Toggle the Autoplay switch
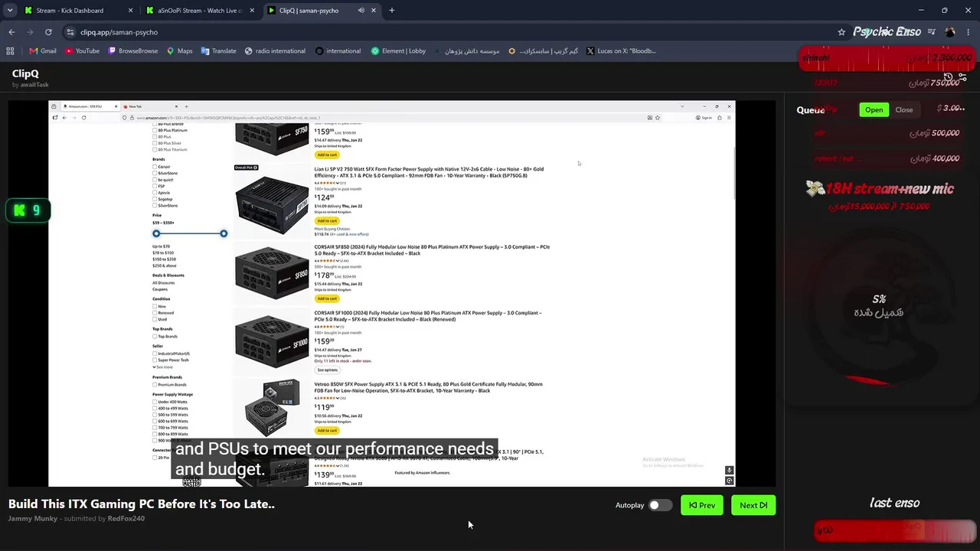This screenshot has height=551, width=980. [660, 505]
